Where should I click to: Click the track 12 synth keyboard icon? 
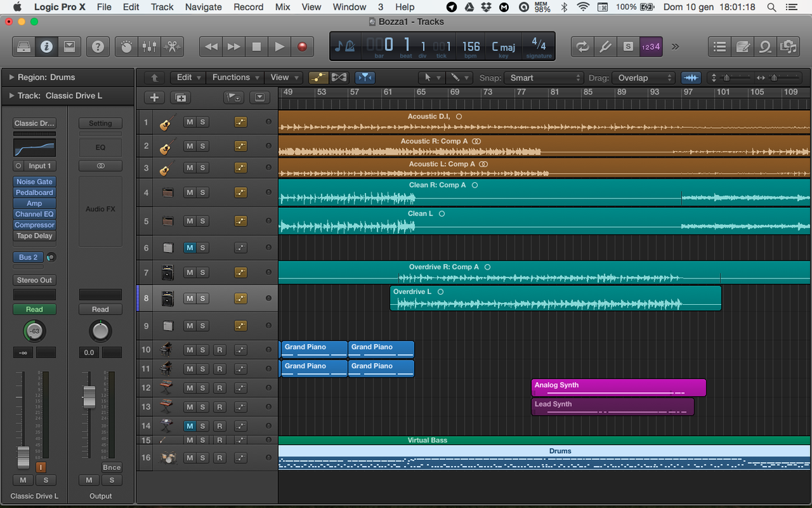[x=167, y=388]
